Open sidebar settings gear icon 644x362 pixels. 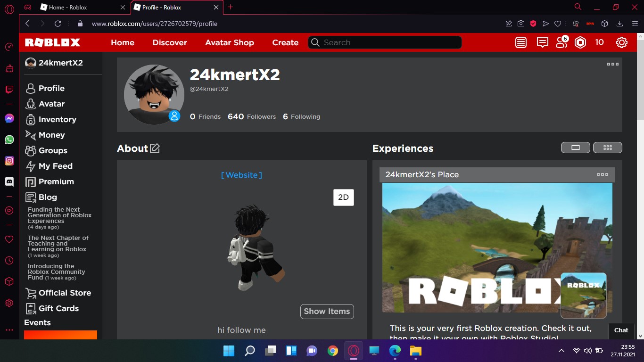coord(9,303)
